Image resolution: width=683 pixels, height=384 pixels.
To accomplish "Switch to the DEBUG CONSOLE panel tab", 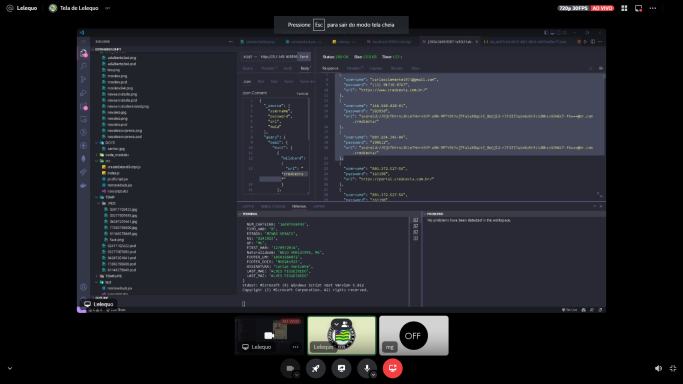I will coord(273,206).
